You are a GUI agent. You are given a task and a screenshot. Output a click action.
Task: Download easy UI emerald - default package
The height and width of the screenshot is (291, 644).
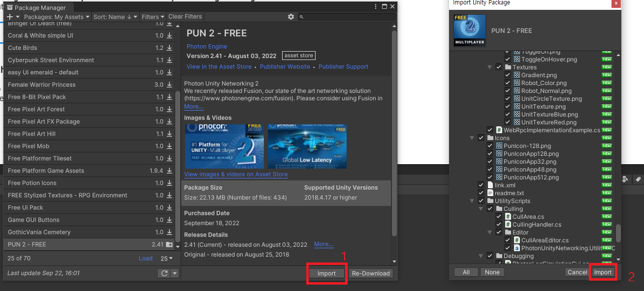point(169,72)
